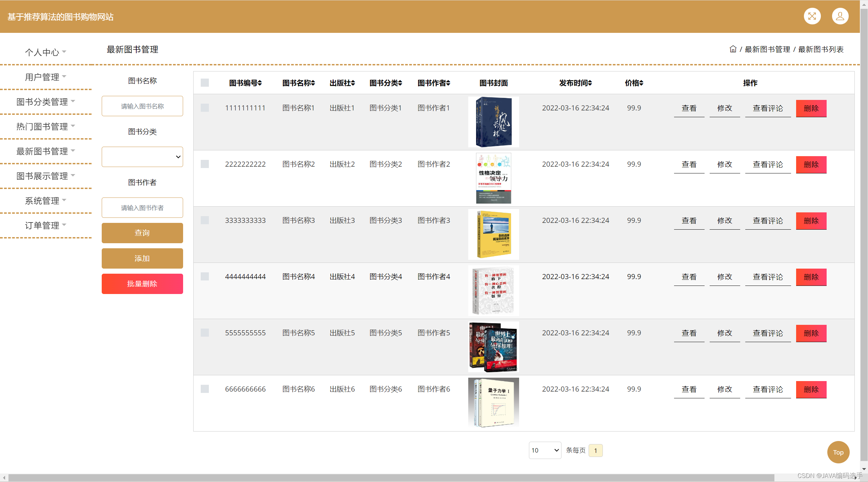
Task: Open the 图书分类 filter dropdown
Action: (142, 157)
